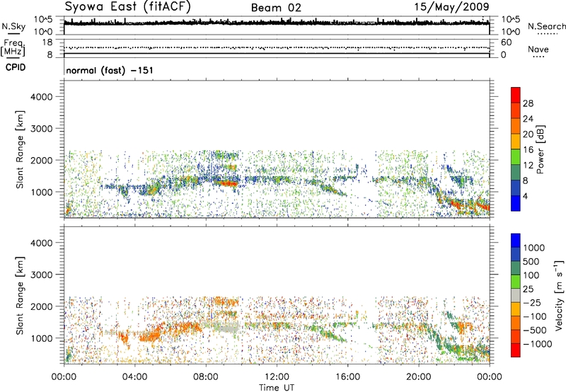
Task: Click the red bottom of the velocity colorbar
Action: 516,350
